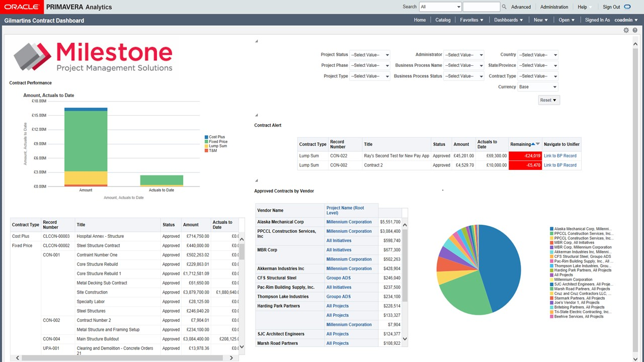The height and width of the screenshot is (362, 644).
Task: Go to Home
Action: point(420,20)
